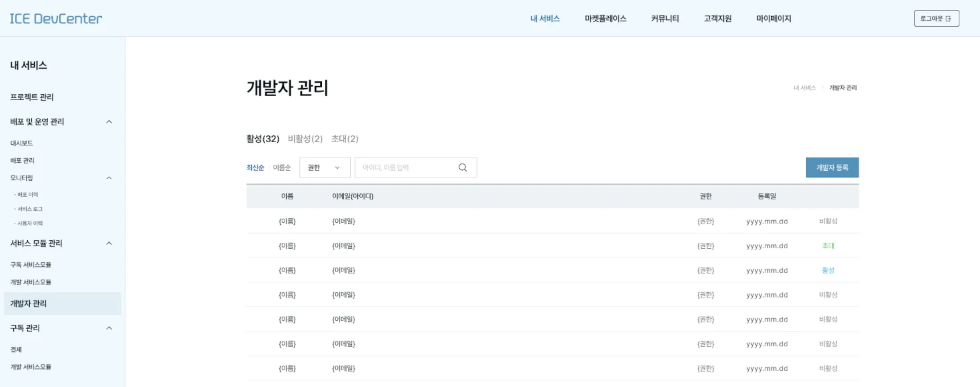The image size is (980, 387).
Task: Collapse the 구독 관리 section
Action: (109, 328)
